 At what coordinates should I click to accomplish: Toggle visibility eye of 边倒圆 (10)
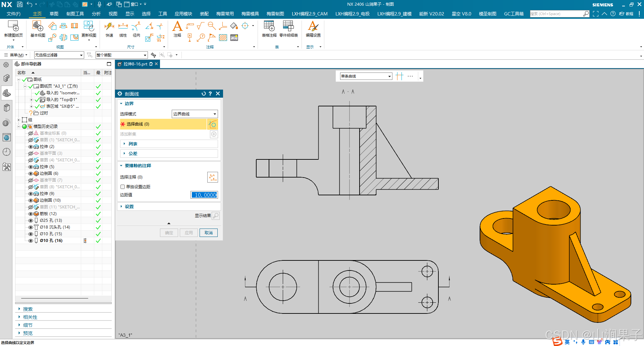31,200
